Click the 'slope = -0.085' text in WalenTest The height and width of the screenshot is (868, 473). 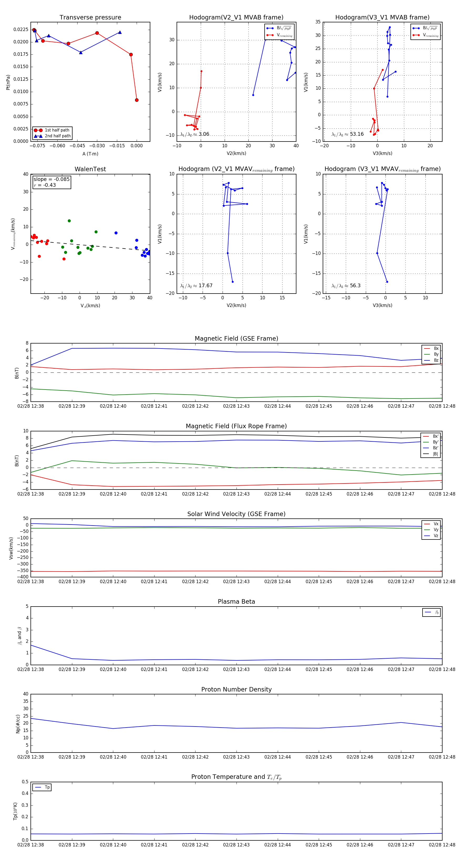[x=52, y=179]
